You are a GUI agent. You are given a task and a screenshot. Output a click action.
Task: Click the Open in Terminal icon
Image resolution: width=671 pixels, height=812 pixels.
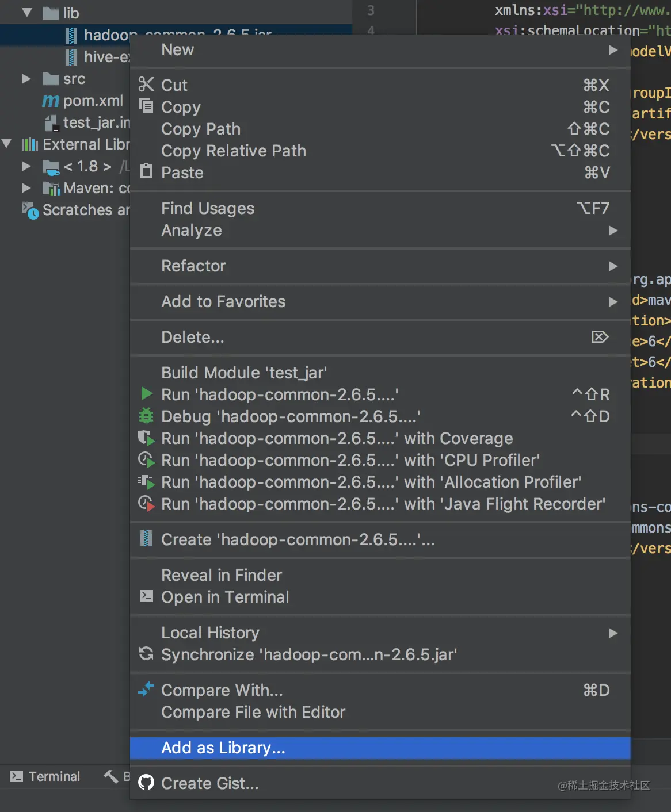[147, 596]
